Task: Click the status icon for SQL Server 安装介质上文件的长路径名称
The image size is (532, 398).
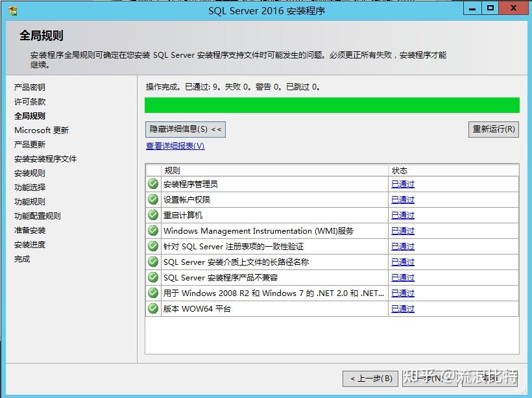Action: tap(152, 262)
